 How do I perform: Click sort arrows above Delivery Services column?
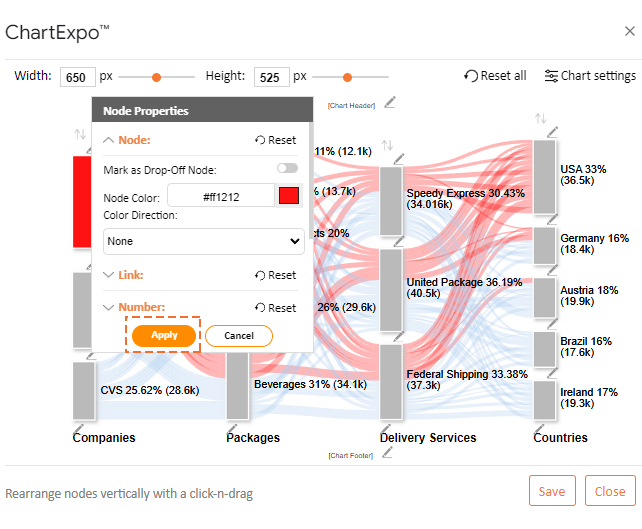tap(387, 145)
